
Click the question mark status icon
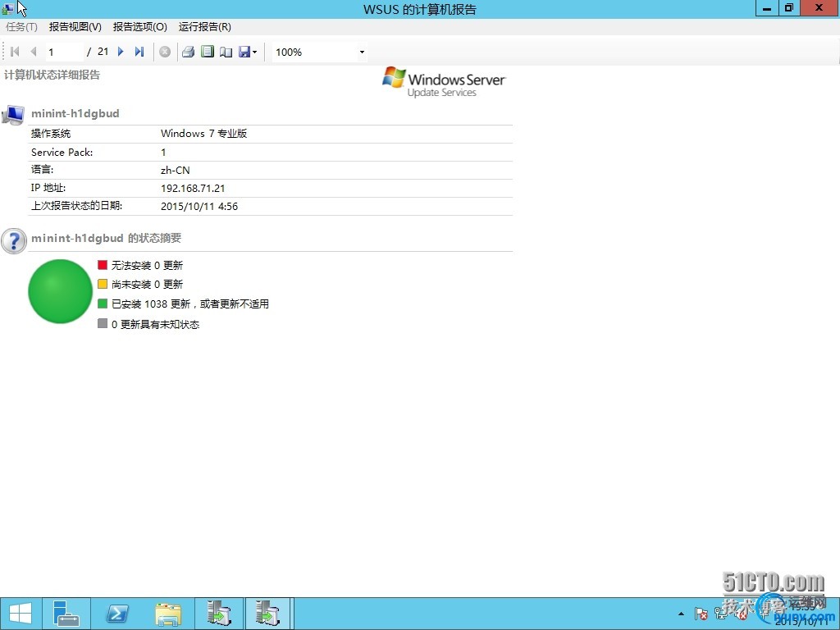click(14, 241)
